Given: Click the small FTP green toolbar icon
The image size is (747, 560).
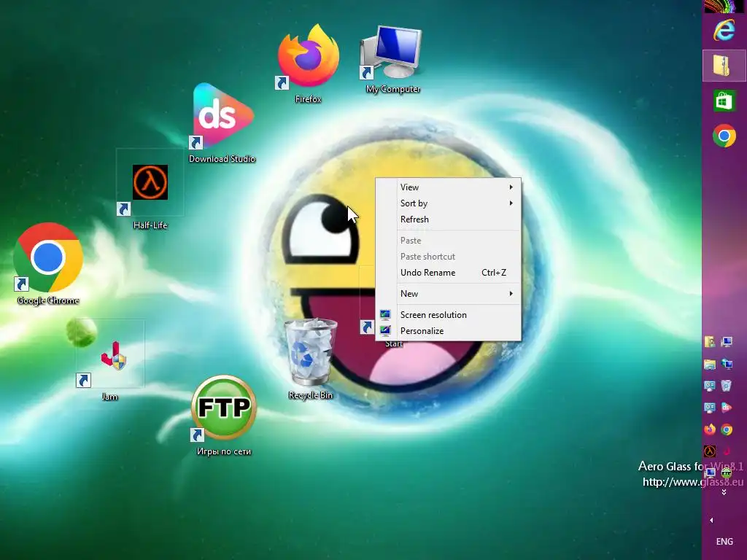Looking at the screenshot, I should 727,472.
